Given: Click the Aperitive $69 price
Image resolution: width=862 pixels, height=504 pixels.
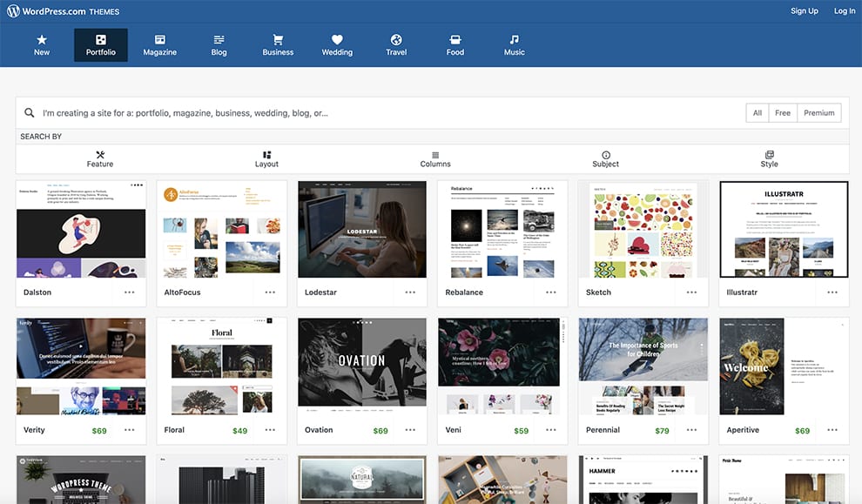Looking at the screenshot, I should coord(803,431).
